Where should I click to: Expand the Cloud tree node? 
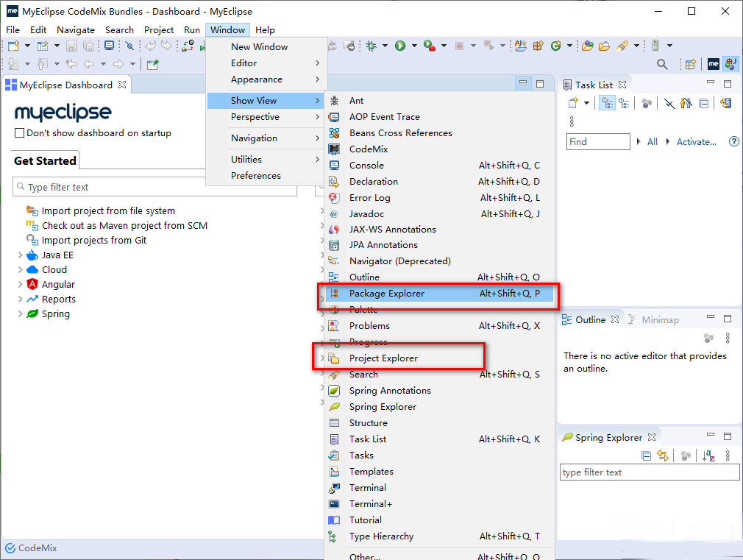(20, 270)
